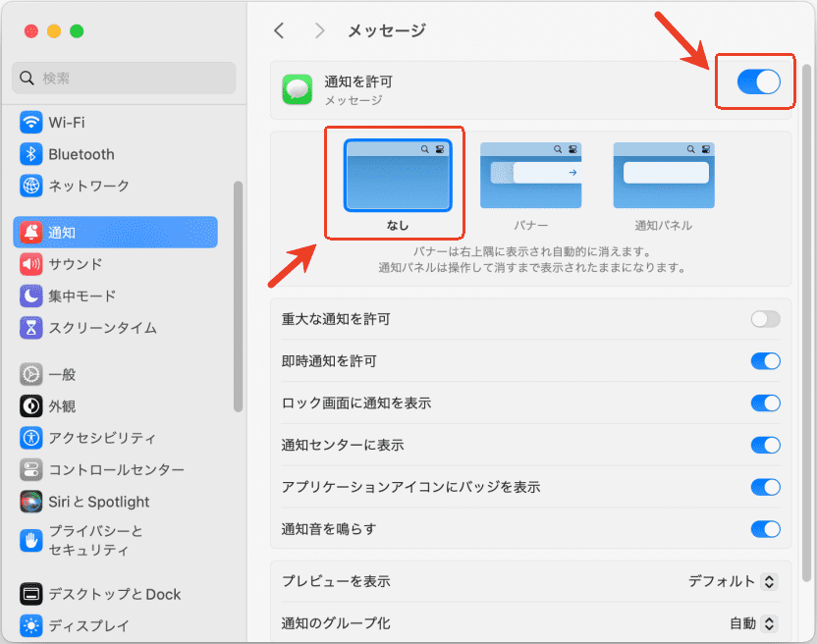Open the 一般 settings pane
Screen dimensions: 817x644
pyautogui.click(x=115, y=375)
